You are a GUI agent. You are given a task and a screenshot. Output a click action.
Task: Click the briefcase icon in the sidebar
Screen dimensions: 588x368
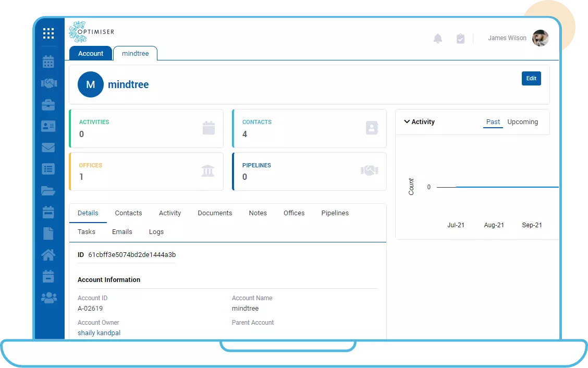48,105
